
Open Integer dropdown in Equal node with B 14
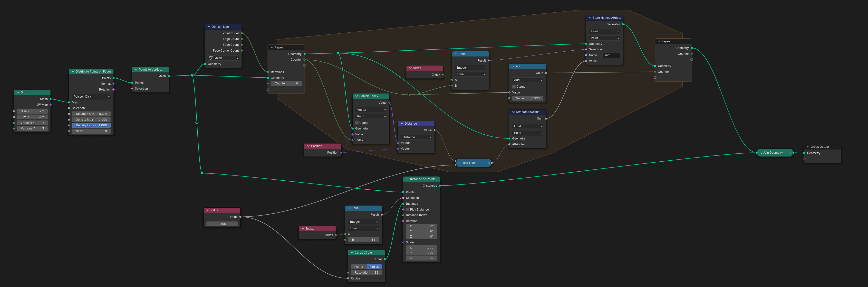pyautogui.click(x=364, y=222)
